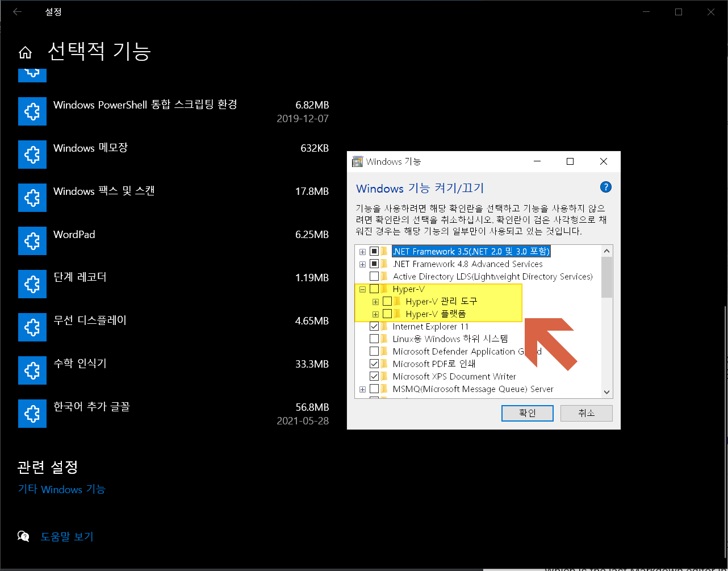728x571 pixels.
Task: Select the 한국어 추가 글꼴 row text
Action: (x=91, y=407)
